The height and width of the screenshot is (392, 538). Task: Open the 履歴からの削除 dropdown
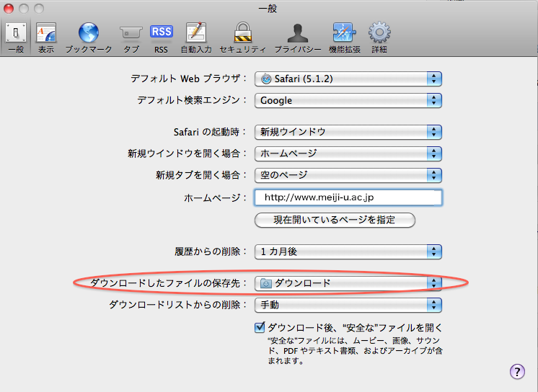pyautogui.click(x=348, y=251)
